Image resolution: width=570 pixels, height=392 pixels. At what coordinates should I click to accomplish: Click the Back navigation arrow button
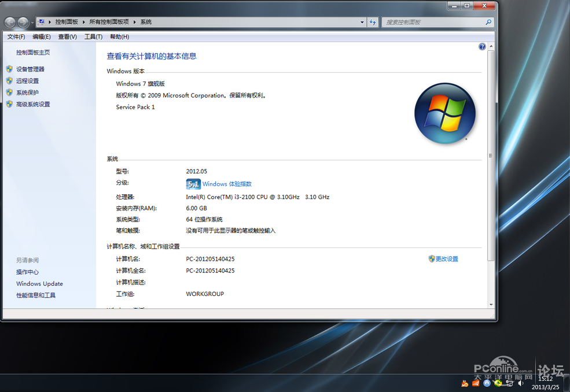point(10,23)
